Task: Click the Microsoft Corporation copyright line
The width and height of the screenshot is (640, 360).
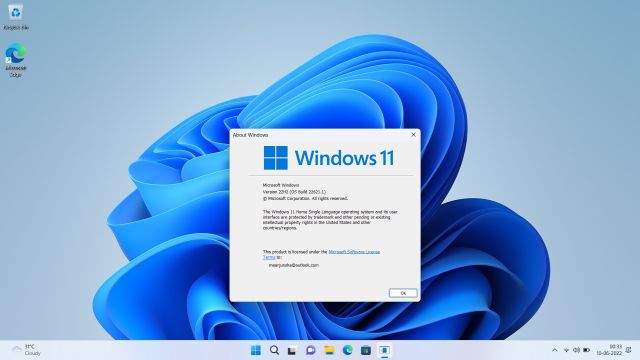Action: click(305, 198)
